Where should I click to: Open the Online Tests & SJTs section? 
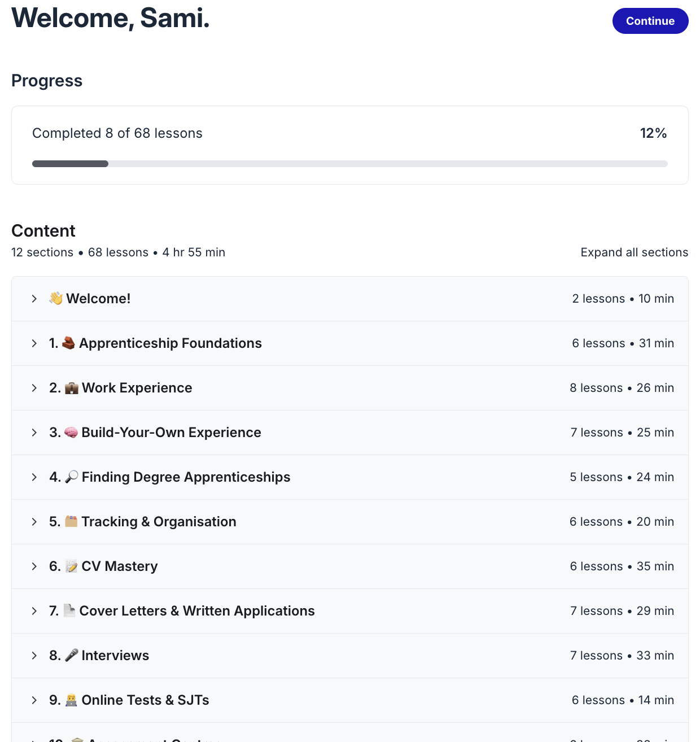click(145, 700)
